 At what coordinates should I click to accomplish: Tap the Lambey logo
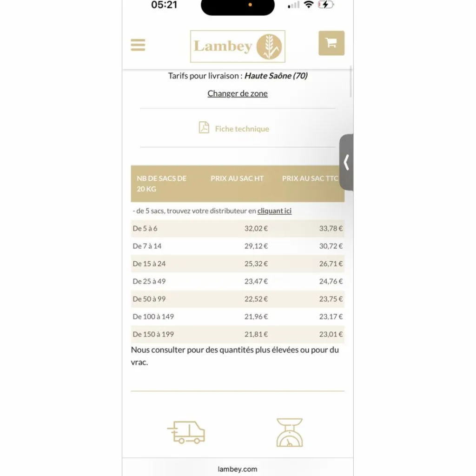tap(238, 46)
